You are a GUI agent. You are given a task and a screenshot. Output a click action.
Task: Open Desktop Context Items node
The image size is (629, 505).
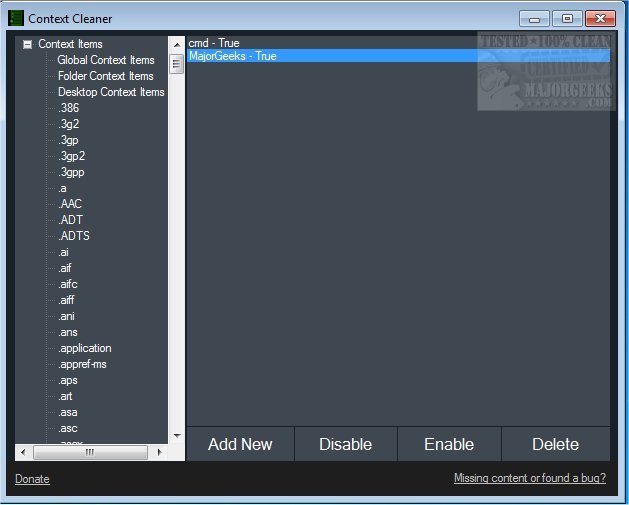click(x=111, y=92)
